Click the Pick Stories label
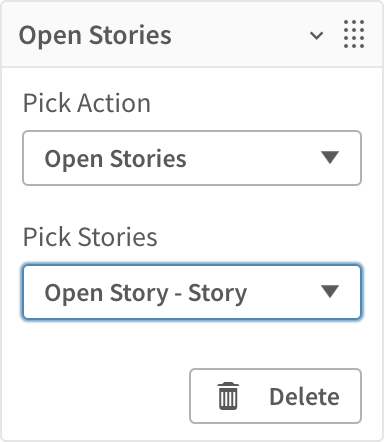 click(x=90, y=237)
